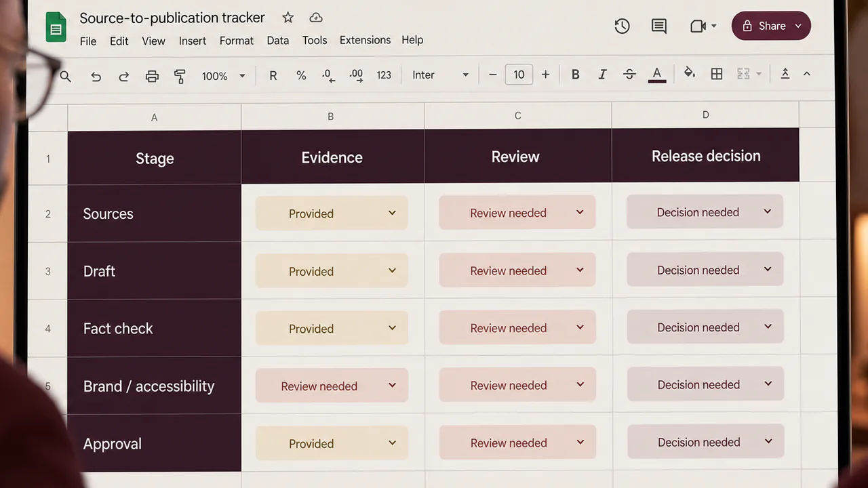Select the Evidence header cell
The width and height of the screenshot is (868, 488).
(332, 157)
